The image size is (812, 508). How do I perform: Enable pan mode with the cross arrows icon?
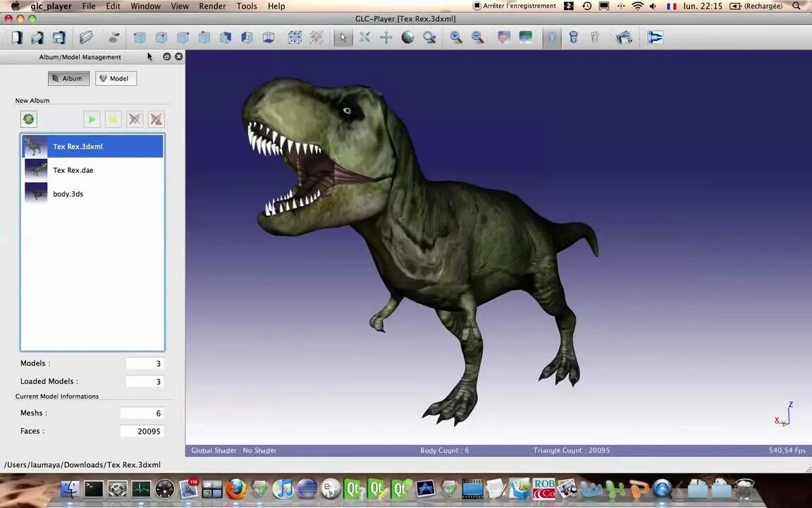(x=386, y=37)
